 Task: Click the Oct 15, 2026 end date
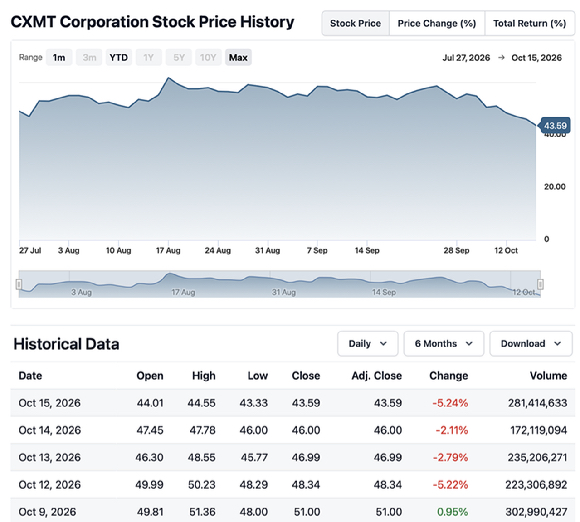pos(536,58)
